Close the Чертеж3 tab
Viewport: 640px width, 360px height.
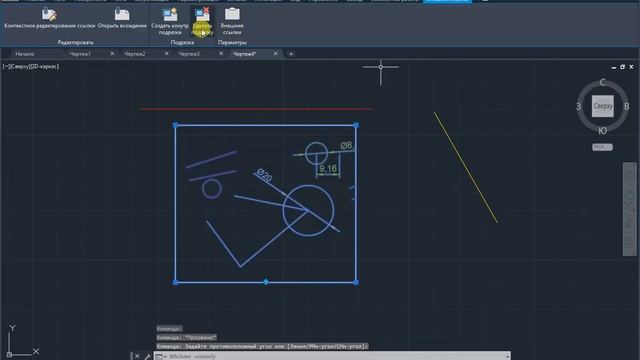pos(221,53)
